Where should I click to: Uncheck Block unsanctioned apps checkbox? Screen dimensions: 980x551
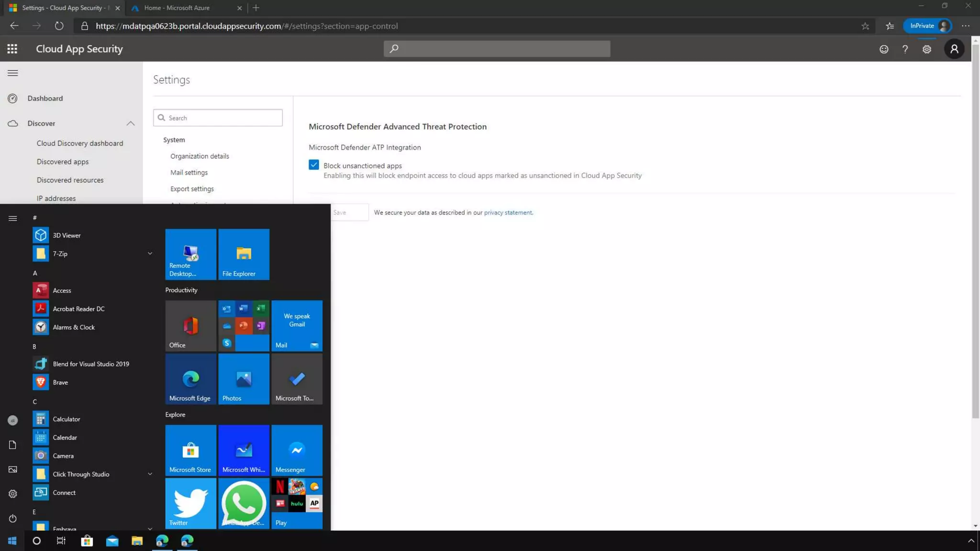314,165
